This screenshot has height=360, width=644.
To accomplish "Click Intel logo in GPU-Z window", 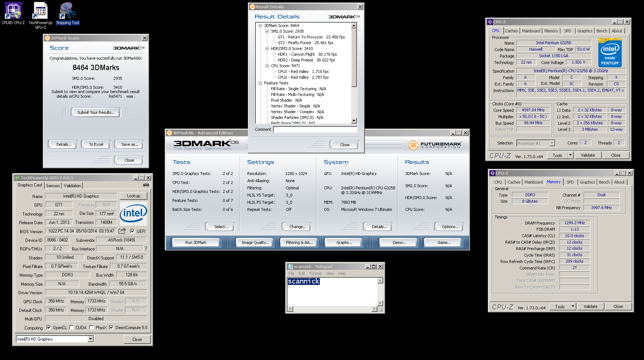I will (x=133, y=213).
